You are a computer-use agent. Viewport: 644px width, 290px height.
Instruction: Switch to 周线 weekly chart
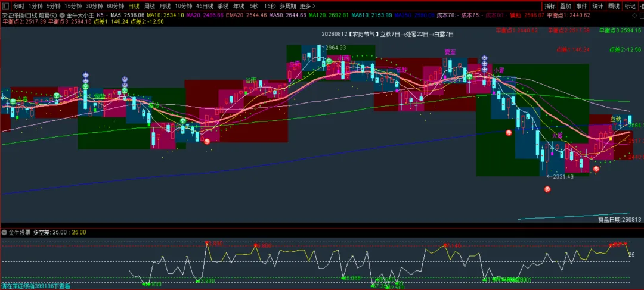(149, 6)
